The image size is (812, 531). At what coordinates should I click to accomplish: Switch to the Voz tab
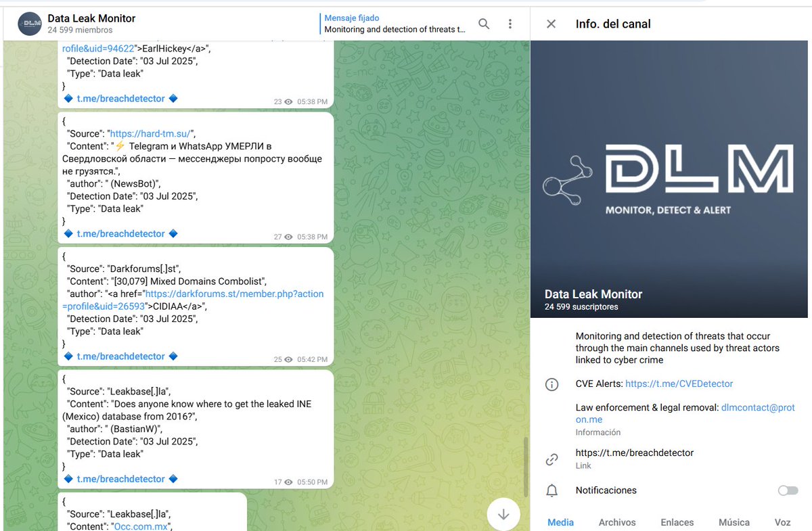pyautogui.click(x=782, y=522)
